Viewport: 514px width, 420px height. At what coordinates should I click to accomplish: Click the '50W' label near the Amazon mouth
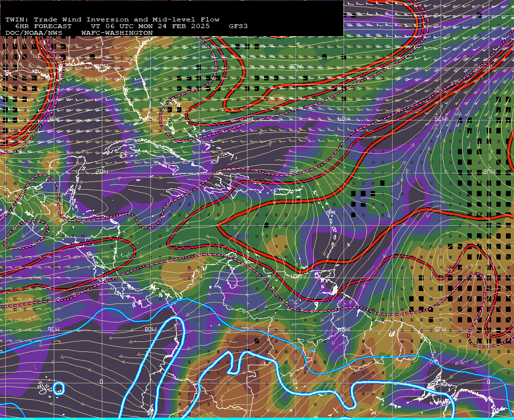click(440, 329)
